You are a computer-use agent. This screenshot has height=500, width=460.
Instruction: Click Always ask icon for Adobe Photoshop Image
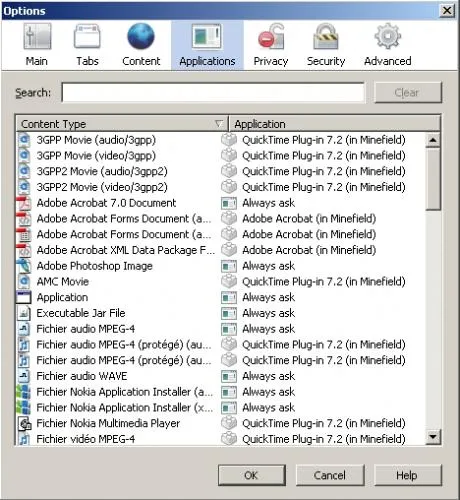pyautogui.click(x=229, y=266)
